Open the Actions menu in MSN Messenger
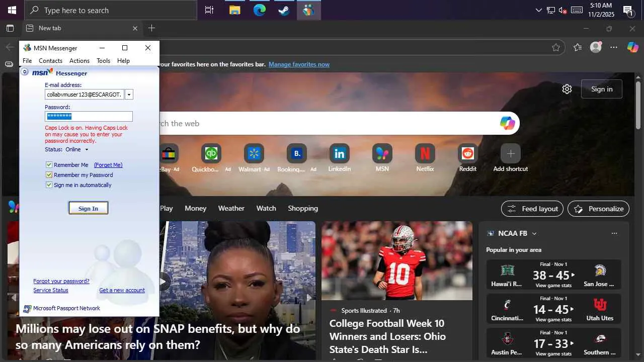The image size is (644, 362). 79,61
